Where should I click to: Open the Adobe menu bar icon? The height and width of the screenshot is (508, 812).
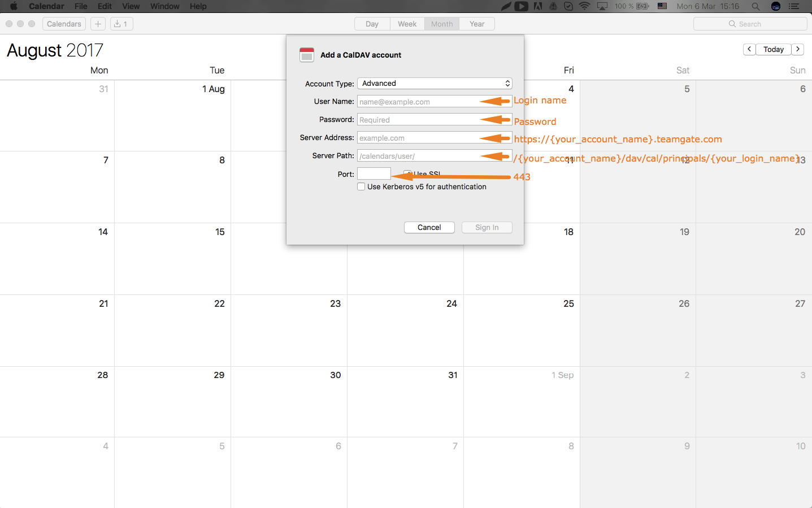click(x=538, y=6)
